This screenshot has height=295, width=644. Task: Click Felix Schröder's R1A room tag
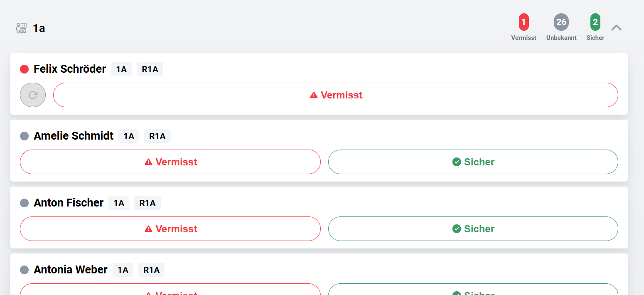(x=150, y=69)
